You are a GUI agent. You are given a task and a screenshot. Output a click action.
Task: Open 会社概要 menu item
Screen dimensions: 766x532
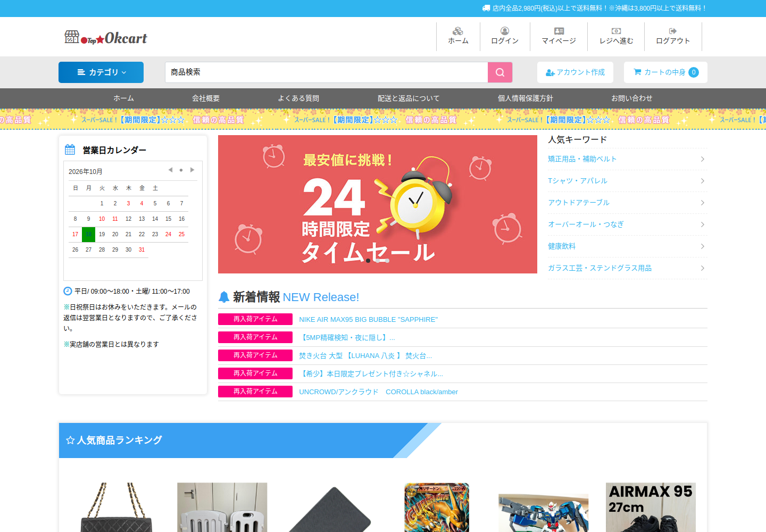[206, 98]
